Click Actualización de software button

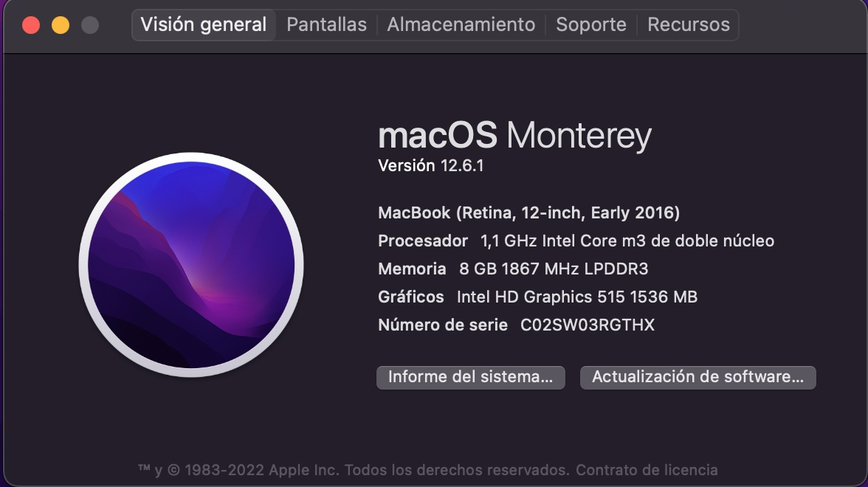(698, 378)
